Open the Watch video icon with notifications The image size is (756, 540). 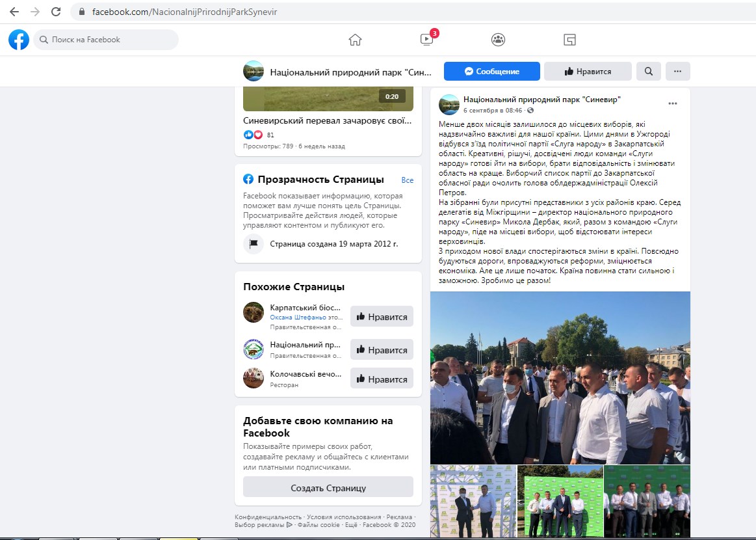[427, 38]
